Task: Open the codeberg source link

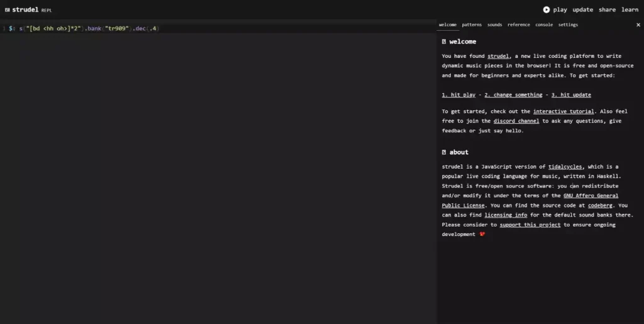Action: [x=600, y=205]
